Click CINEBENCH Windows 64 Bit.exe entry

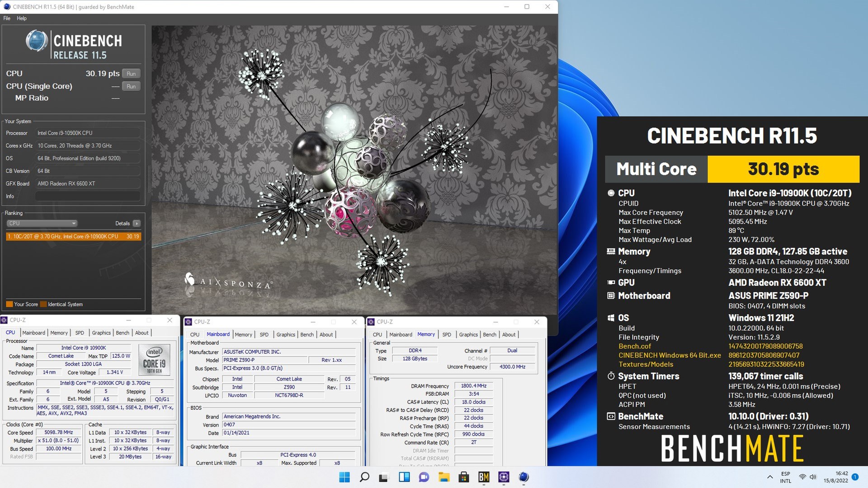tap(670, 355)
